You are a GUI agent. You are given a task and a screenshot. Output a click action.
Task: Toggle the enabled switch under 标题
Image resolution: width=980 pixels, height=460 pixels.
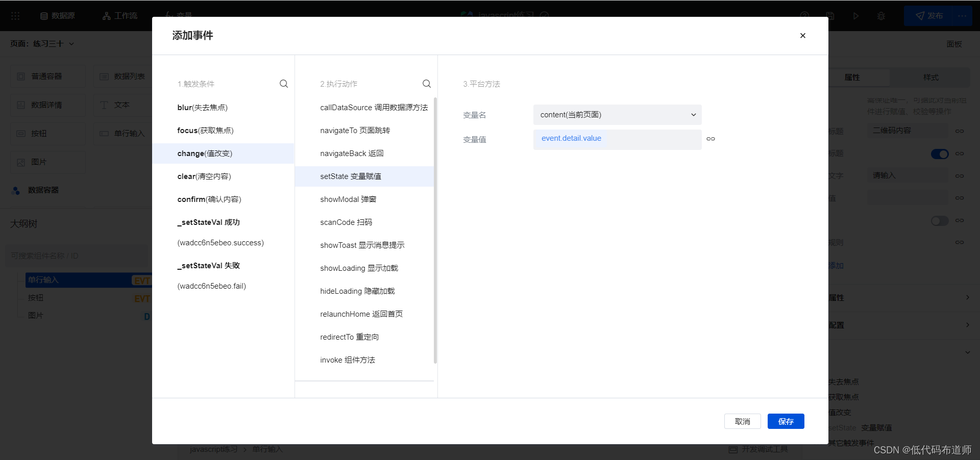coord(940,154)
